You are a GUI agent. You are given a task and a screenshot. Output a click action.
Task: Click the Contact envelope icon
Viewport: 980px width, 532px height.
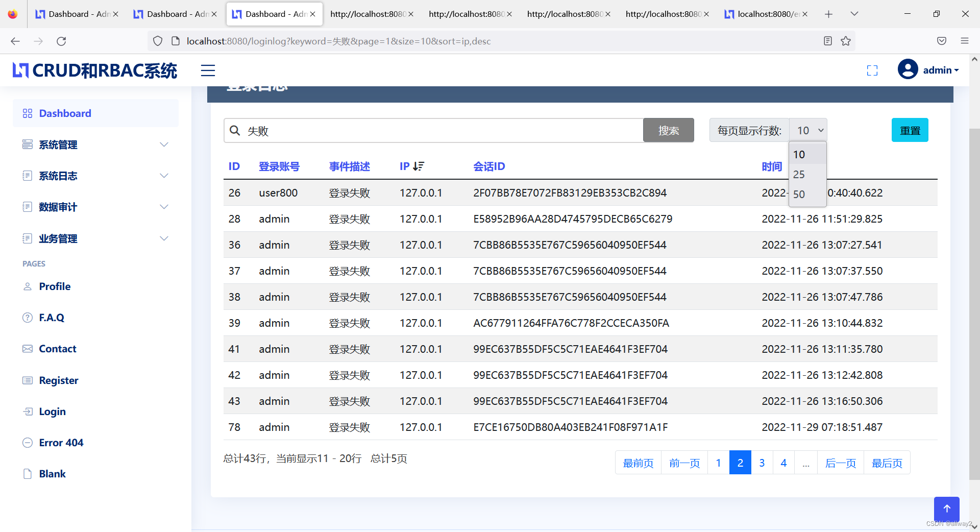(x=28, y=348)
